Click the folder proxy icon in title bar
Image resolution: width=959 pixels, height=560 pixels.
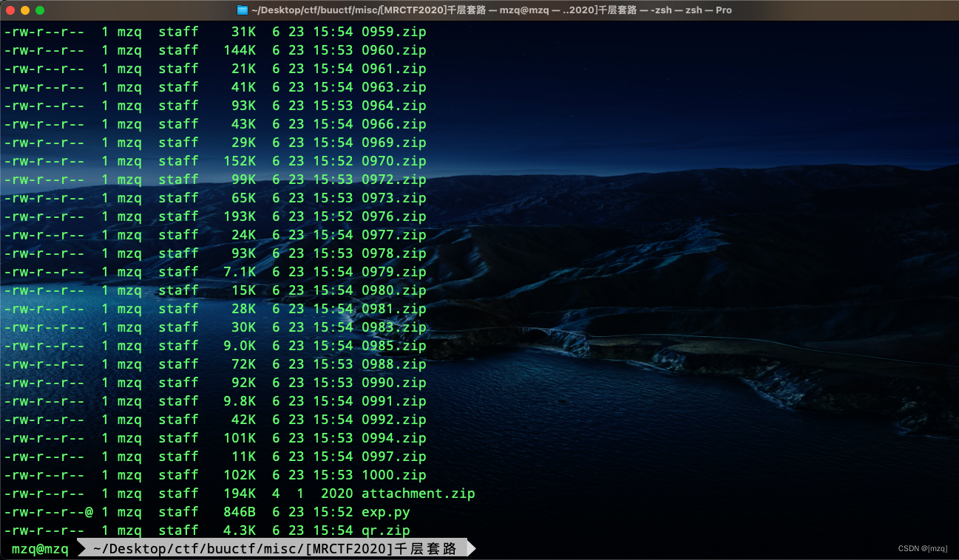243,10
